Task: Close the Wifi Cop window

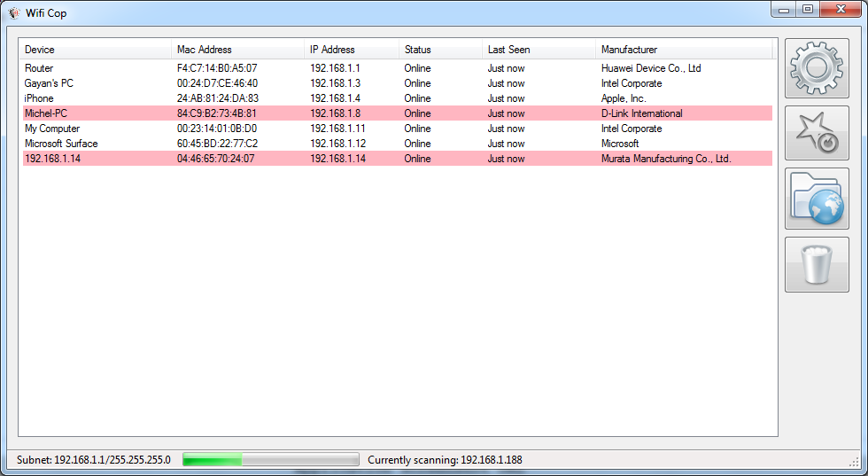Action: [841, 10]
